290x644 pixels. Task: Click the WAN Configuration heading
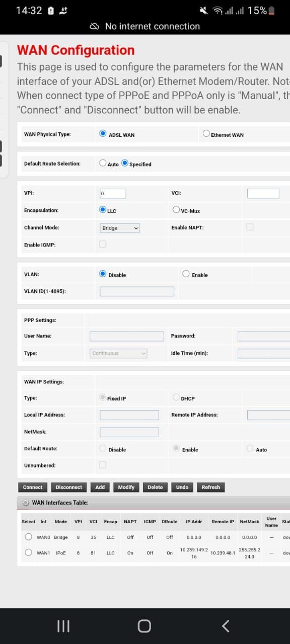click(x=76, y=50)
